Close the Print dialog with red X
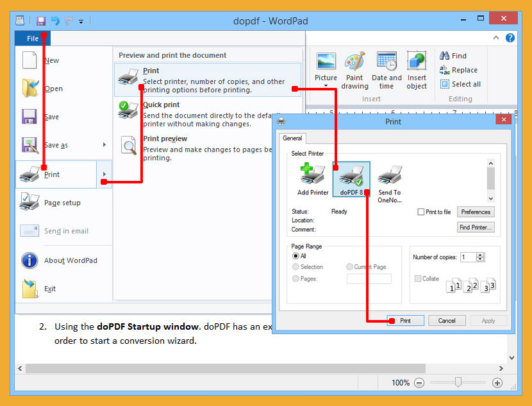The height and width of the screenshot is (406, 532). (504, 119)
